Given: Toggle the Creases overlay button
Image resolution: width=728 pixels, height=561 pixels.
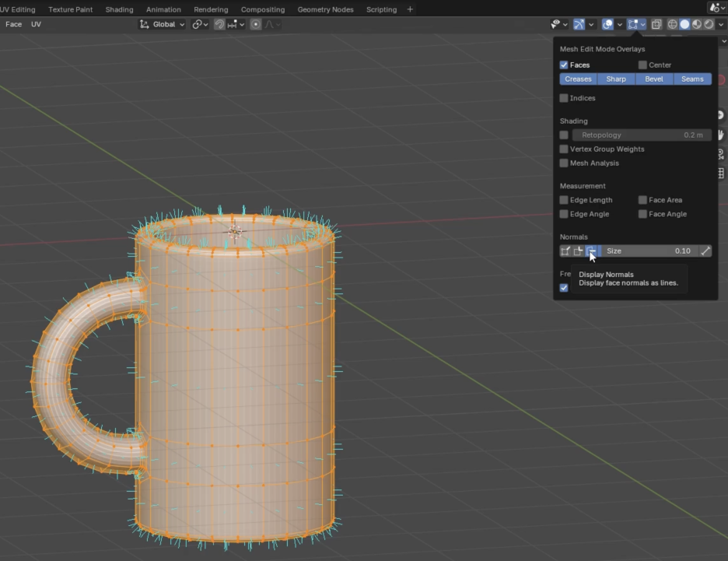Looking at the screenshot, I should click(578, 79).
